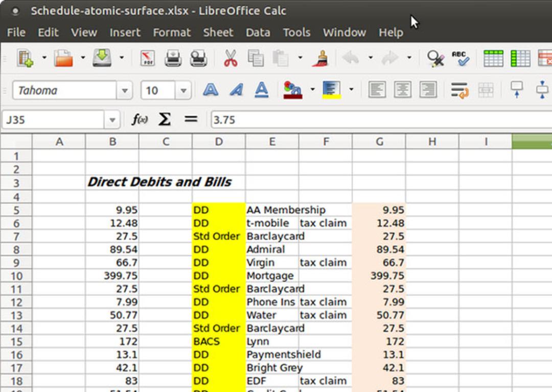Image resolution: width=552 pixels, height=392 pixels.
Task: Open the Function Wizard icon
Action: [140, 120]
